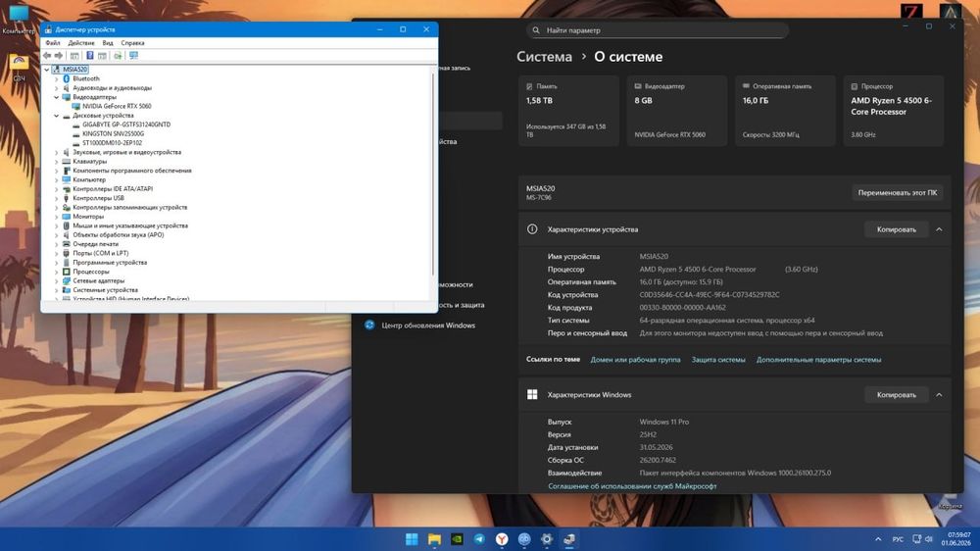The image size is (980, 551).
Task: Click Копировать for Характеристики Windows
Action: (x=897, y=395)
